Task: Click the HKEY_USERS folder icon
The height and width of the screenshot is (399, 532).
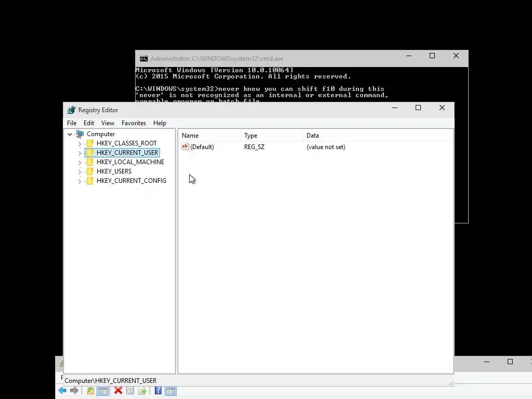Action: (x=89, y=171)
